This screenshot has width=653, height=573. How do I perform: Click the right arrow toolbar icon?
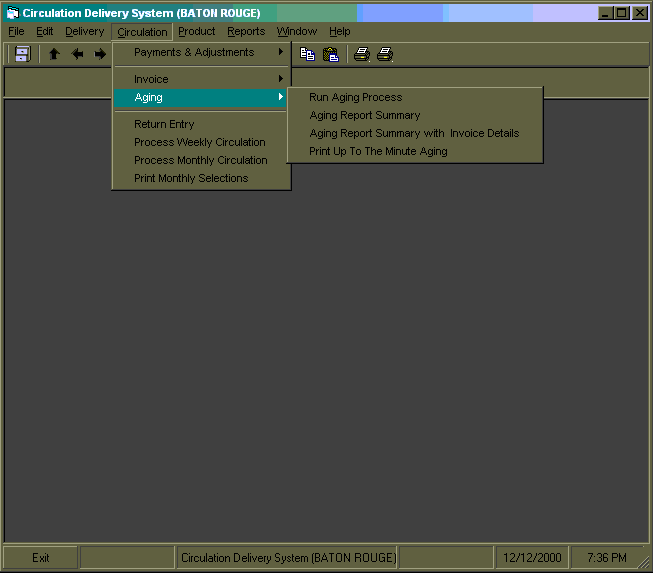coord(100,54)
